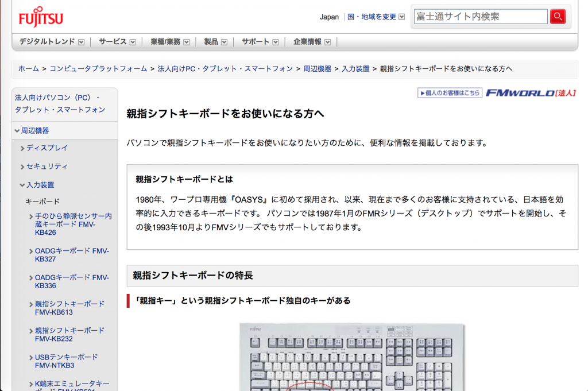
Task: Click the Fujitsu logo
Action: point(41,17)
